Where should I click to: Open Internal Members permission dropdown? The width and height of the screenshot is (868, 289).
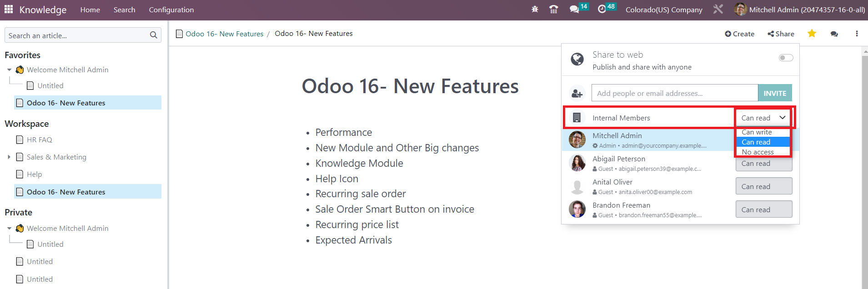click(x=763, y=118)
